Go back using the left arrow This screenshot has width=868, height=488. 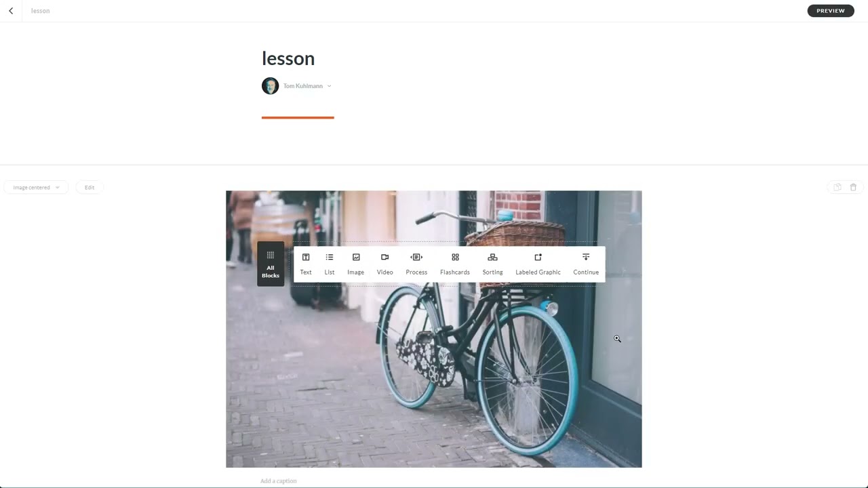pos(11,11)
